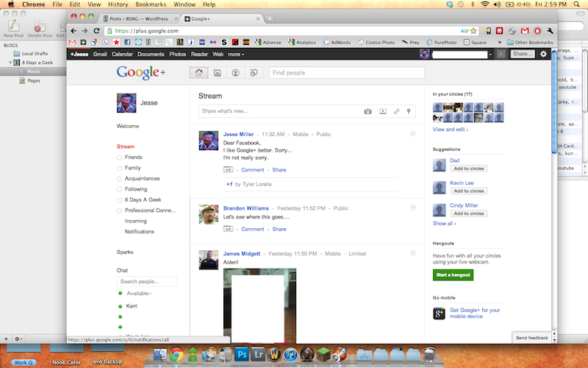Viewport: 588px width, 368px height.
Task: Go back in Chrome browser
Action: 73,31
